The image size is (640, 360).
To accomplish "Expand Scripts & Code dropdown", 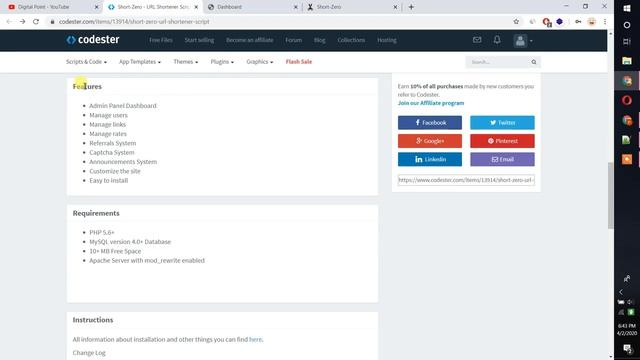I will pos(86,62).
